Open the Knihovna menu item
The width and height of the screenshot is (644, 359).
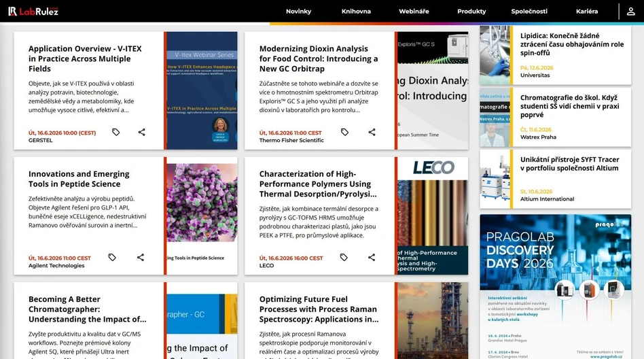coord(356,12)
